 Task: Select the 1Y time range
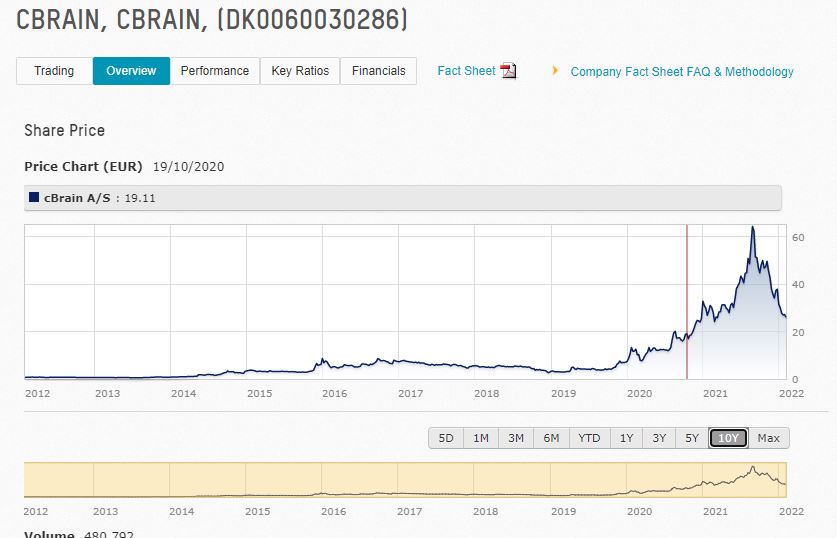(x=626, y=438)
